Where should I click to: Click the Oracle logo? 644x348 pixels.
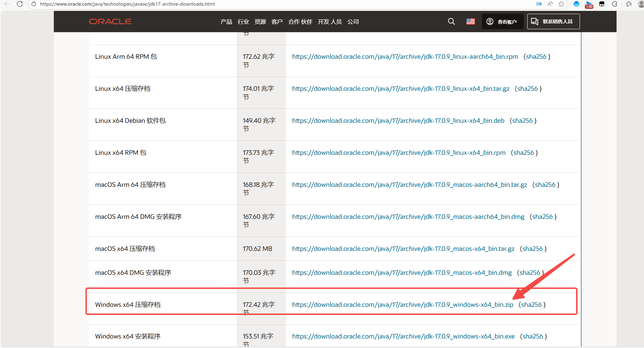click(x=110, y=21)
